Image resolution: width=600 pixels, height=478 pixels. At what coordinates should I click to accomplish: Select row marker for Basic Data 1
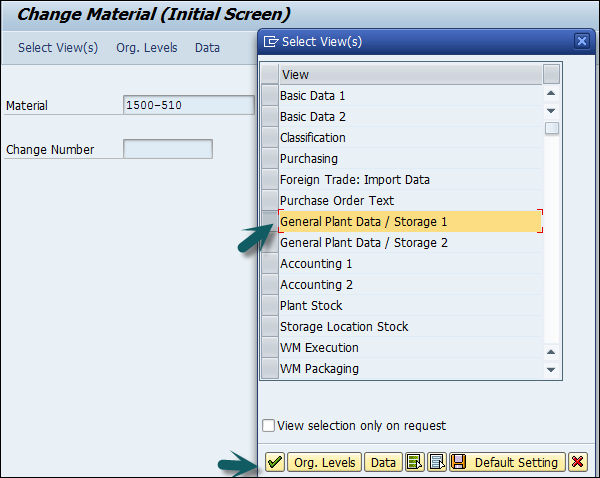pos(270,96)
